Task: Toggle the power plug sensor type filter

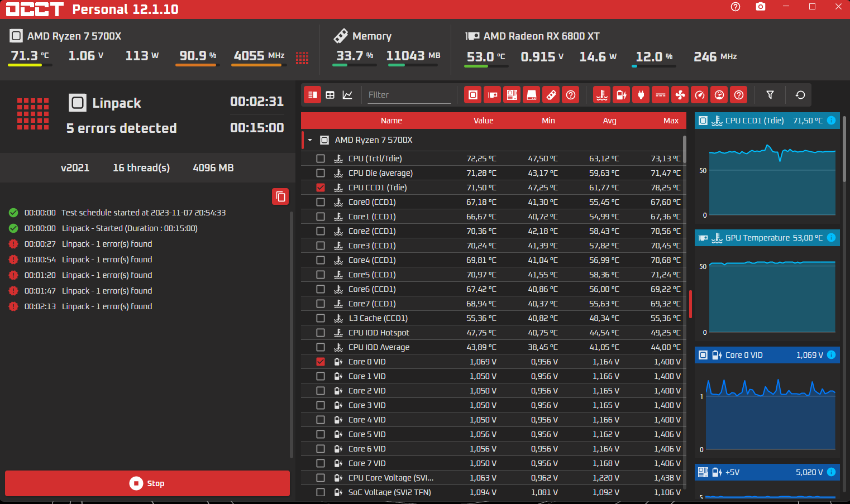Action: [641, 95]
